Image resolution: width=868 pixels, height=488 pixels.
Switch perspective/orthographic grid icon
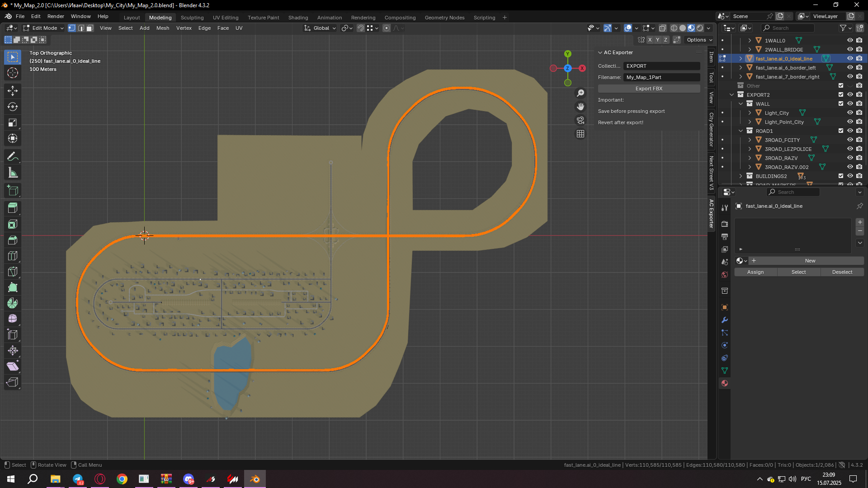pos(580,134)
